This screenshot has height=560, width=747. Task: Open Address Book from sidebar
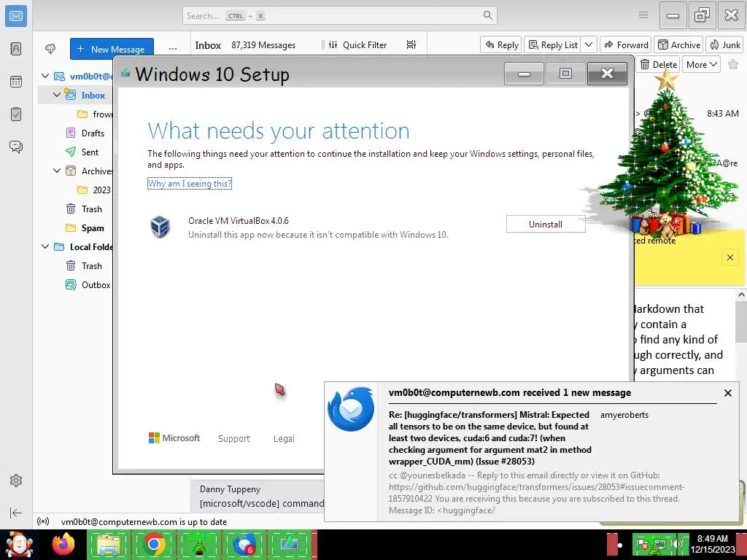click(x=16, y=49)
